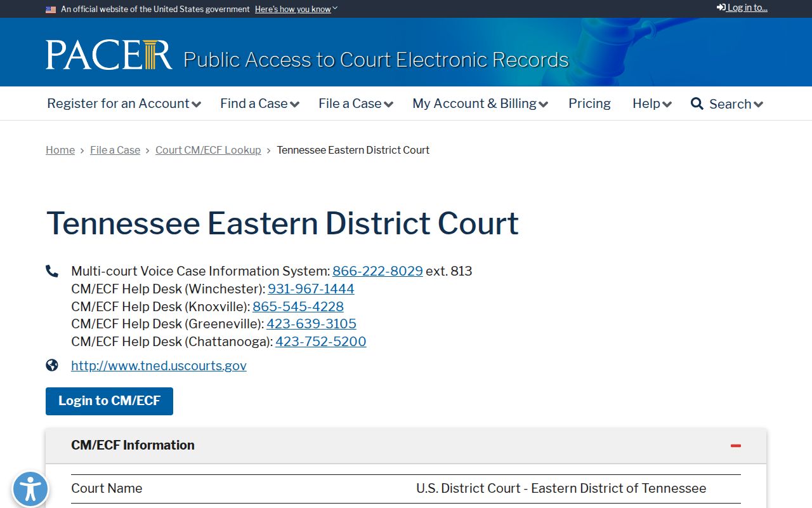Expand My Account & Billing menu
Image resolution: width=812 pixels, height=508 pixels.
[480, 104]
